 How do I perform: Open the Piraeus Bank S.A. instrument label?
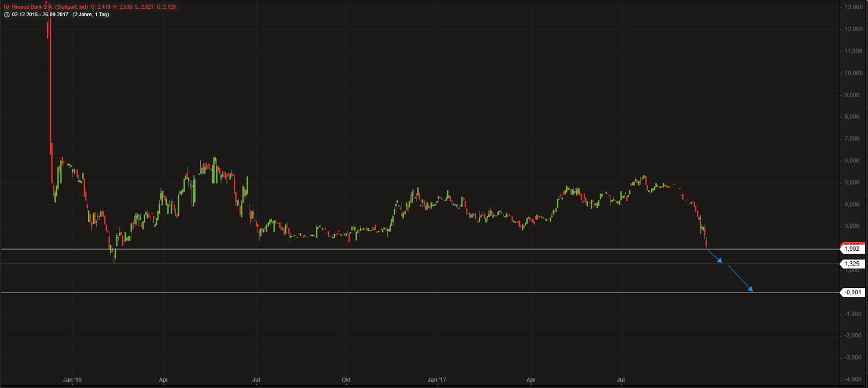[32, 7]
